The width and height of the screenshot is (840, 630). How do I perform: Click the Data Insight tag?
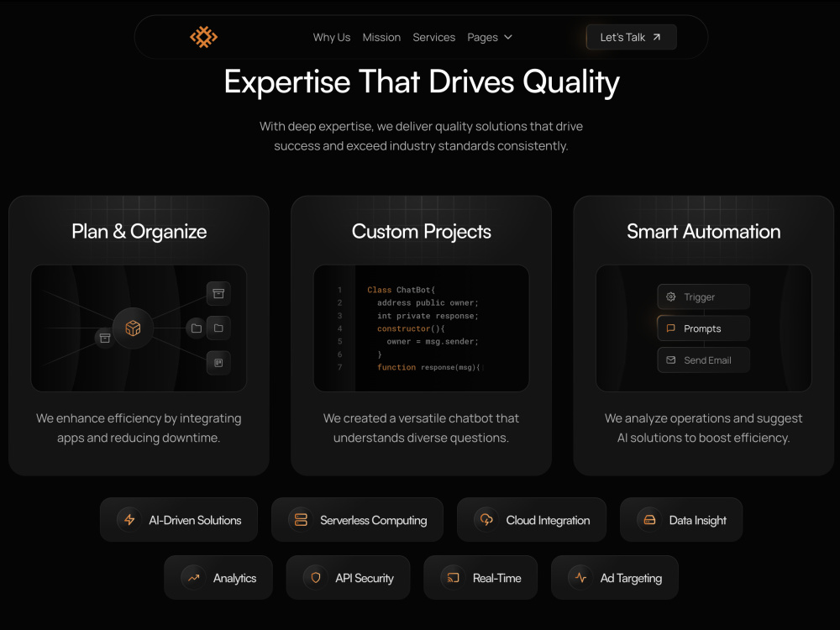coord(681,520)
